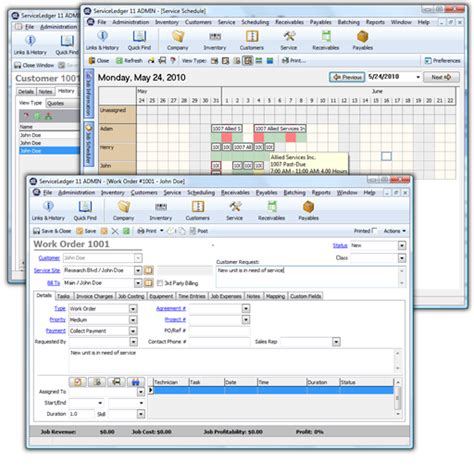Click the PO/Ref # input field
This screenshot has height=474, width=474.
(220, 331)
